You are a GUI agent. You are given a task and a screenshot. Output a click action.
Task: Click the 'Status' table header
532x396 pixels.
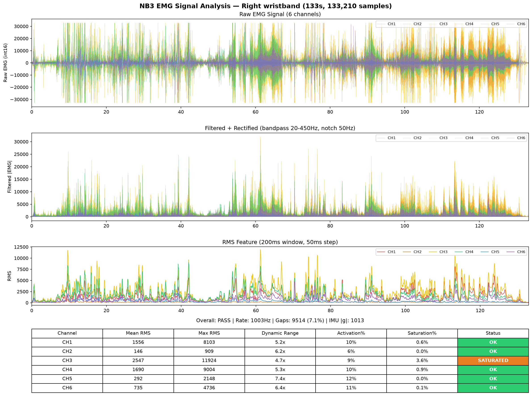tap(493, 333)
